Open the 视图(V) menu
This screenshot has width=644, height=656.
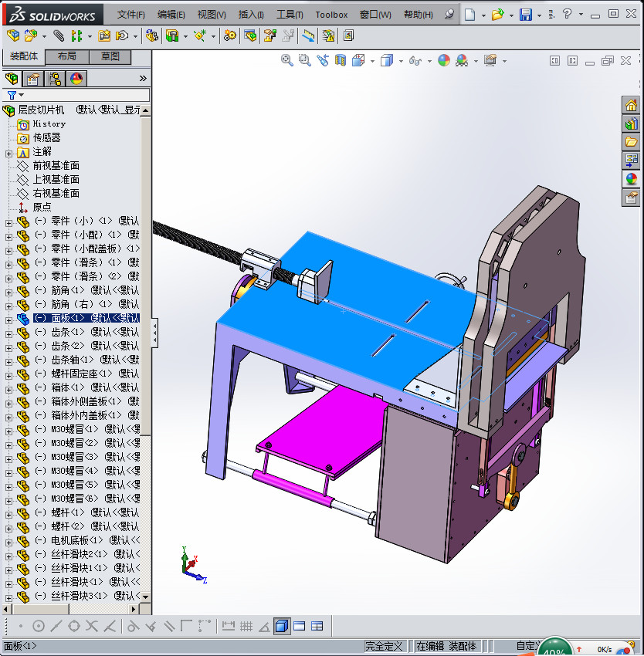(x=212, y=15)
